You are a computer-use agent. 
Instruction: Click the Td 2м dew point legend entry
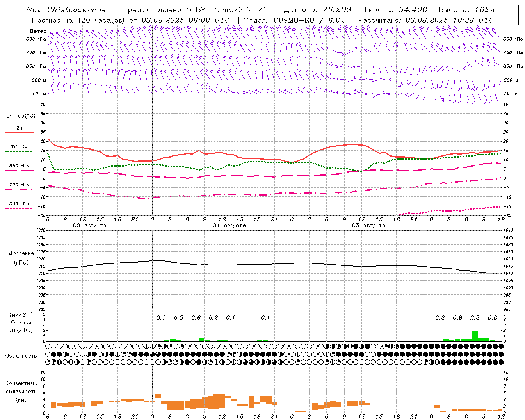(x=19, y=147)
